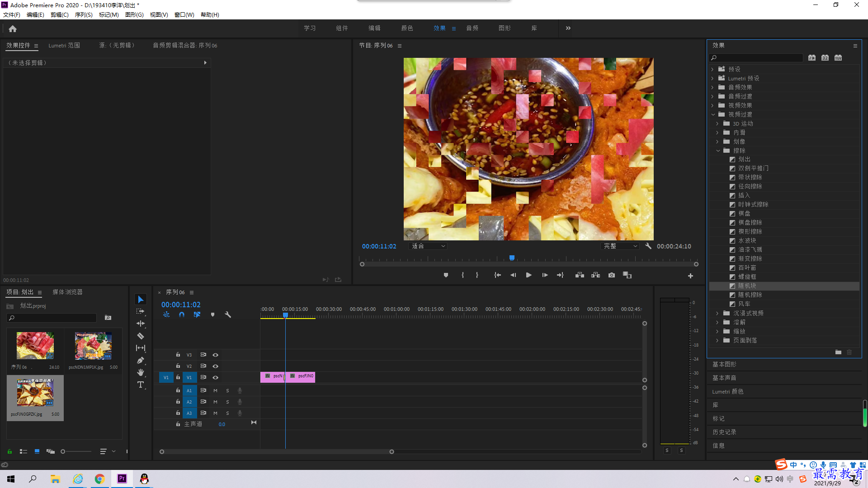The image size is (868, 488).
Task: Click the Effects panel search field
Action: (x=756, y=58)
